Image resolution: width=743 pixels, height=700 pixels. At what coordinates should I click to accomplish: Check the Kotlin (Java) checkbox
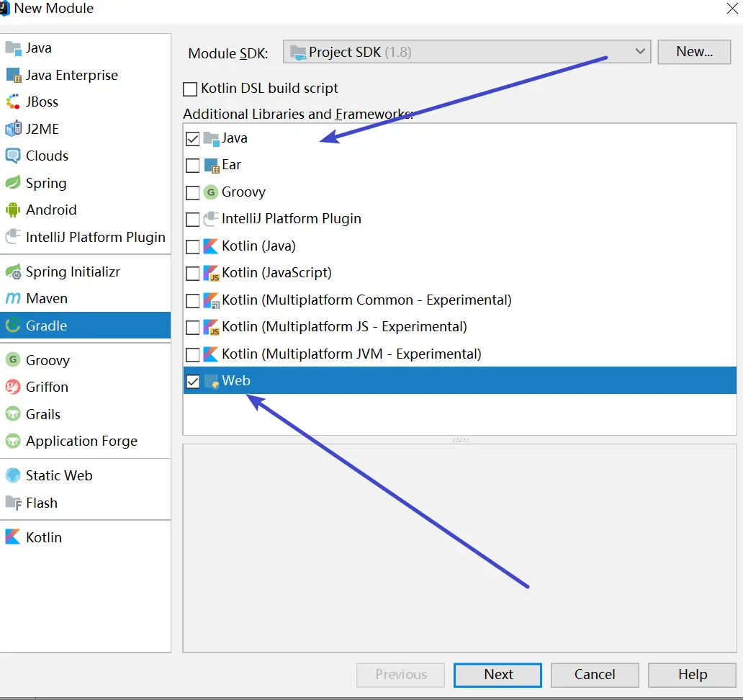[x=192, y=246]
